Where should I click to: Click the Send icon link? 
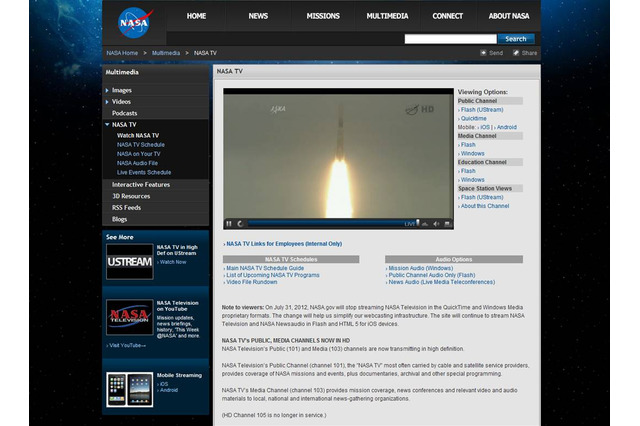tap(491, 53)
